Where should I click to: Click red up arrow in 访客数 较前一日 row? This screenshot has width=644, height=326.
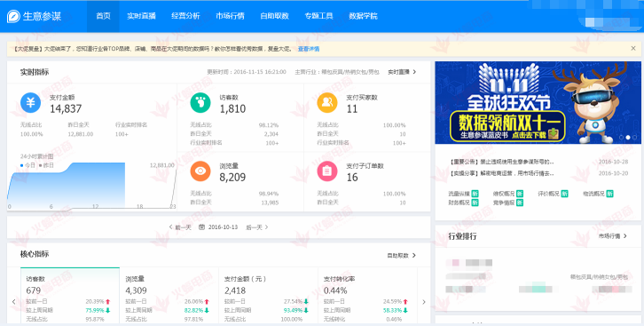click(x=107, y=301)
